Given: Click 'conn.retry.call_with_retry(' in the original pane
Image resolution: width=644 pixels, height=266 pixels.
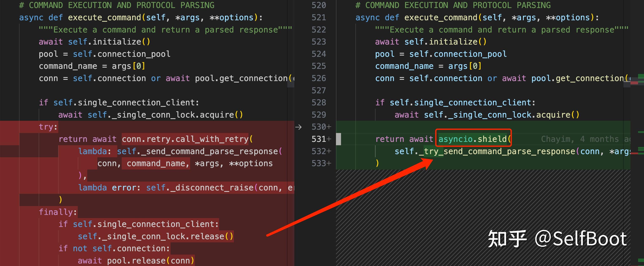Looking at the screenshot, I should pyautogui.click(x=187, y=139).
